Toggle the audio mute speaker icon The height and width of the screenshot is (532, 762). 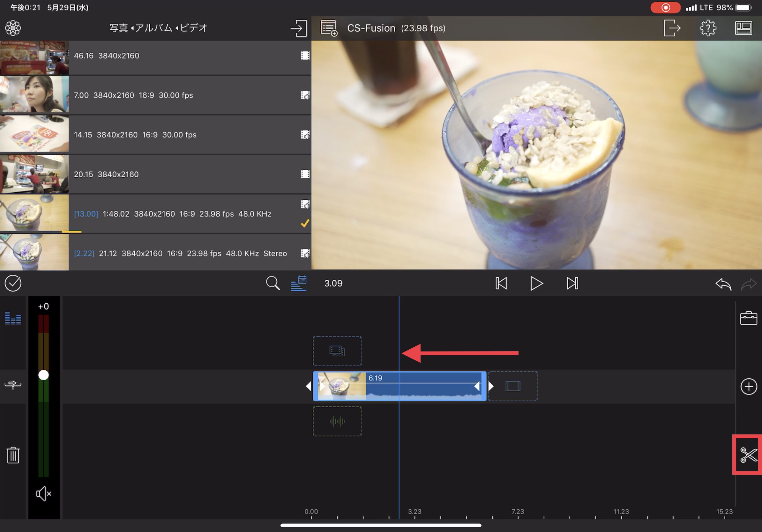click(43, 494)
